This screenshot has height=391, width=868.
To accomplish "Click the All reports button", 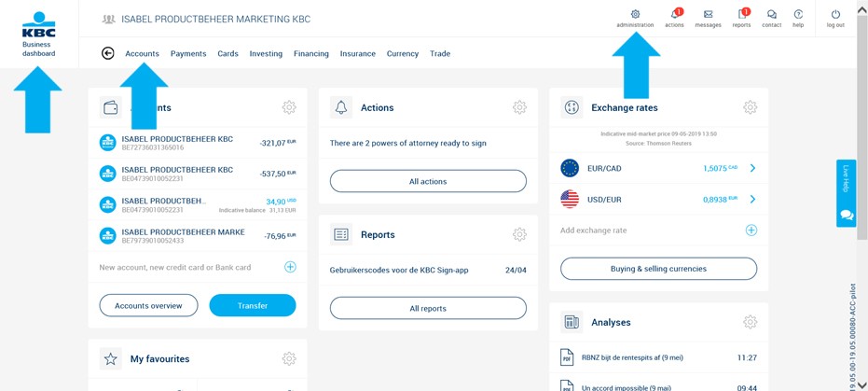I will point(428,308).
